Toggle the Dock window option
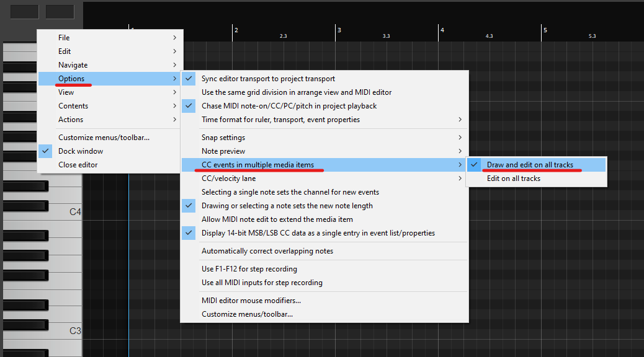The image size is (644, 357). point(110,151)
